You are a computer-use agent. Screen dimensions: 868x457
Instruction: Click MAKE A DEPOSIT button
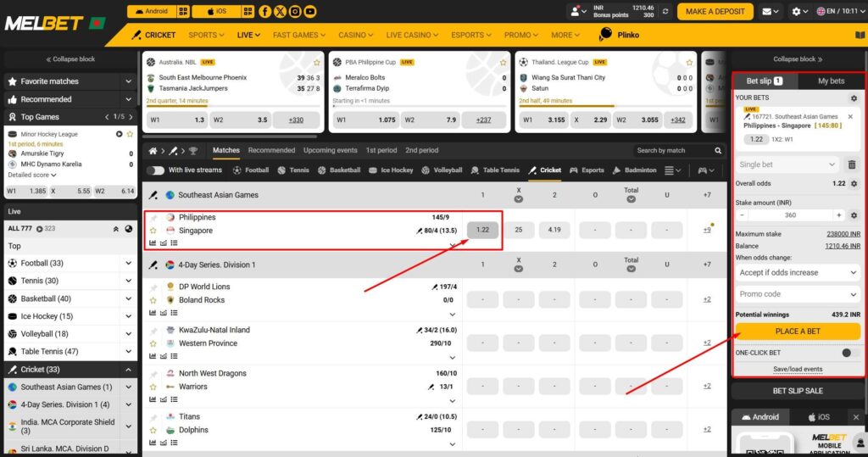click(715, 11)
